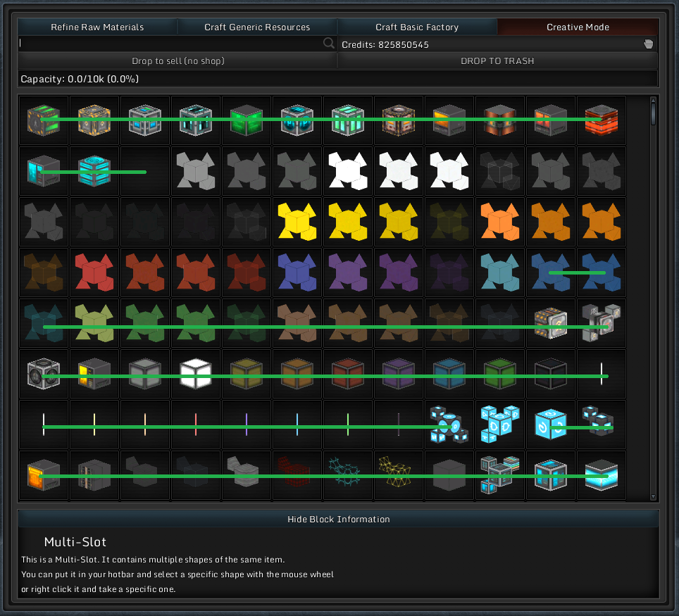Click the glowing green translucent cube block
The width and height of the screenshot is (679, 616).
coord(247,120)
